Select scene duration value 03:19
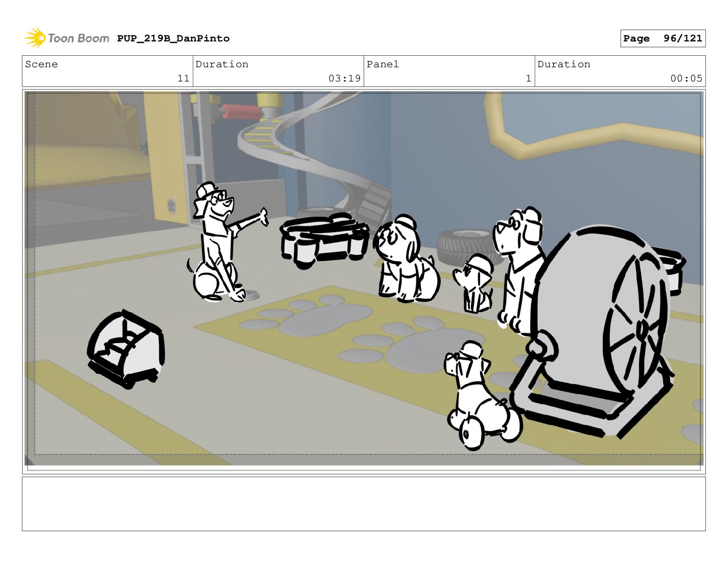The height and width of the screenshot is (564, 728). click(x=344, y=78)
